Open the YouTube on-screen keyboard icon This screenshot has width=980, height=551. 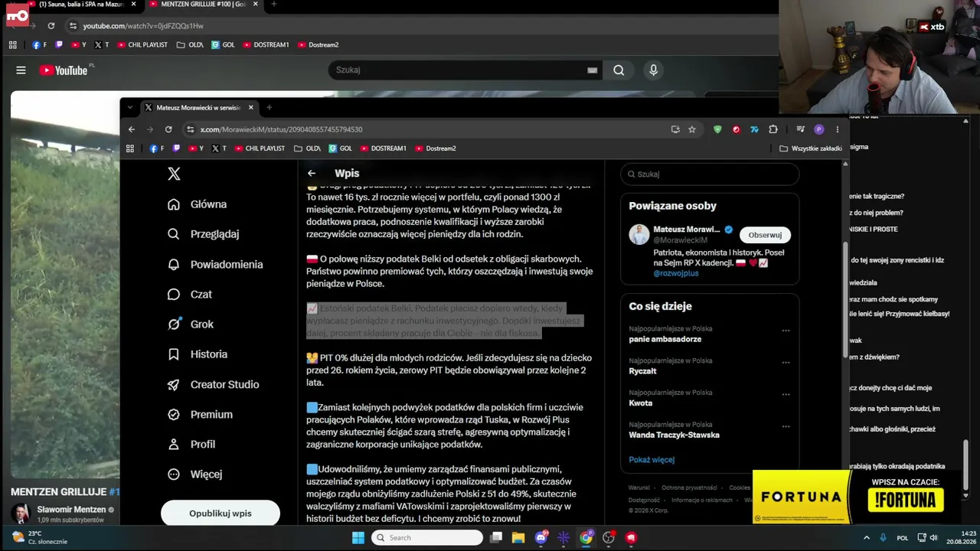pyautogui.click(x=592, y=70)
